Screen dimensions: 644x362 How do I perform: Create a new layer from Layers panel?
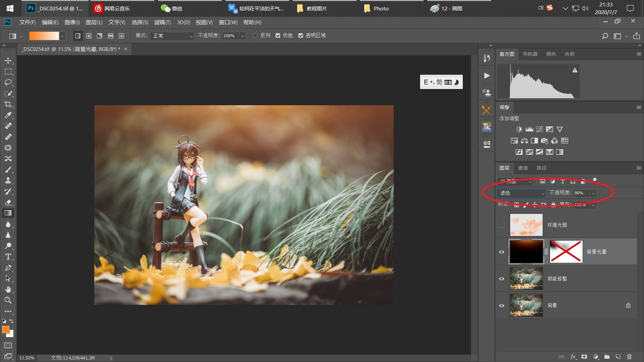point(618,357)
